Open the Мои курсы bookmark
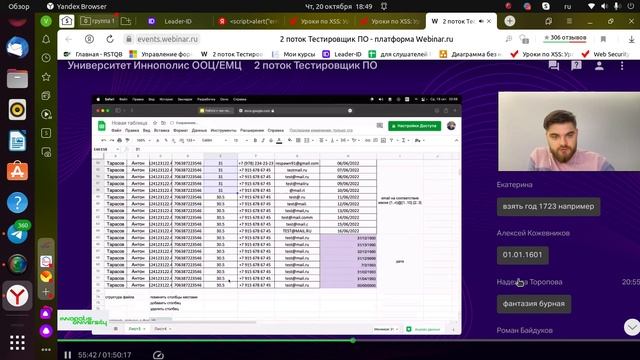The height and width of the screenshot is (360, 640). [295, 54]
